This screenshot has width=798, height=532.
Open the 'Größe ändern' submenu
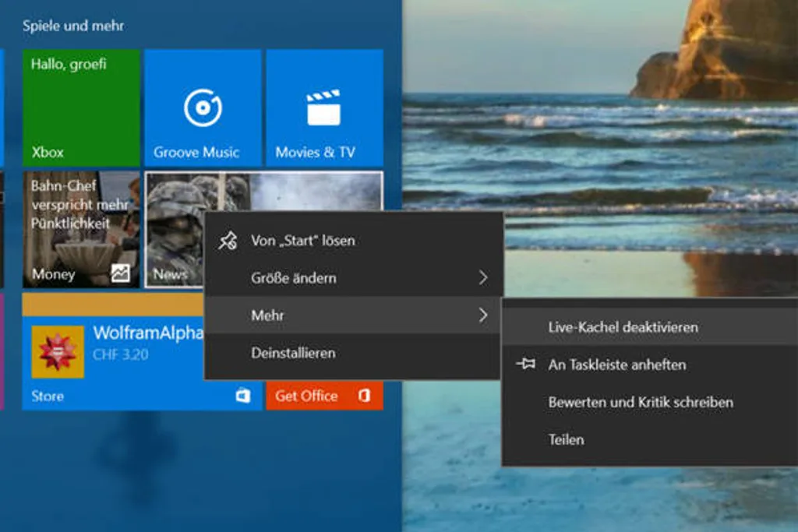pos(353,278)
